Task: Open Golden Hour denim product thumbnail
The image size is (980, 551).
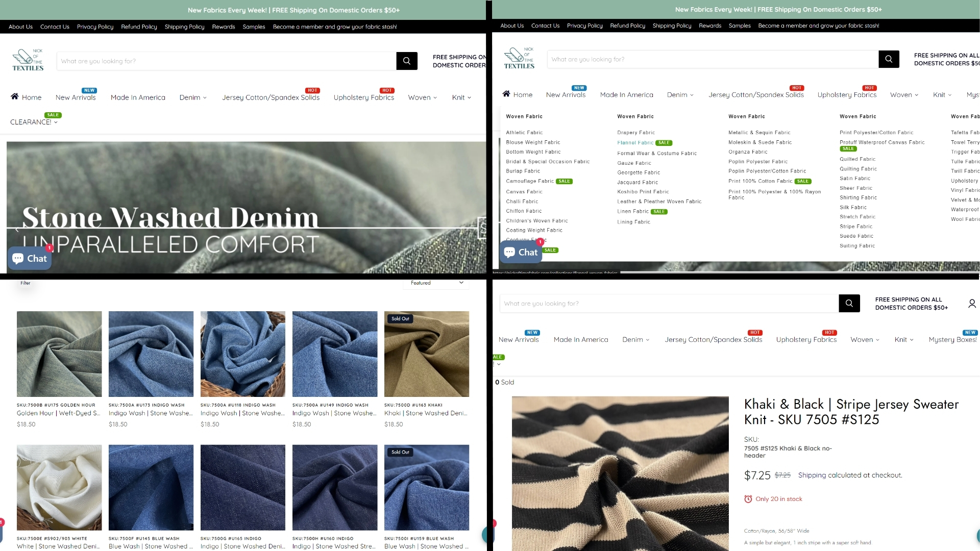Action: (x=59, y=354)
